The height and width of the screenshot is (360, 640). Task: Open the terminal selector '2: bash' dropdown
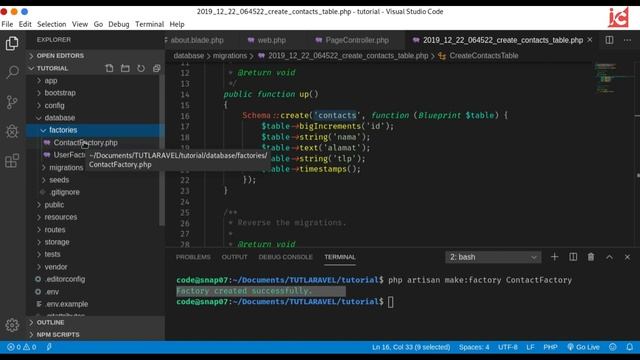click(493, 257)
